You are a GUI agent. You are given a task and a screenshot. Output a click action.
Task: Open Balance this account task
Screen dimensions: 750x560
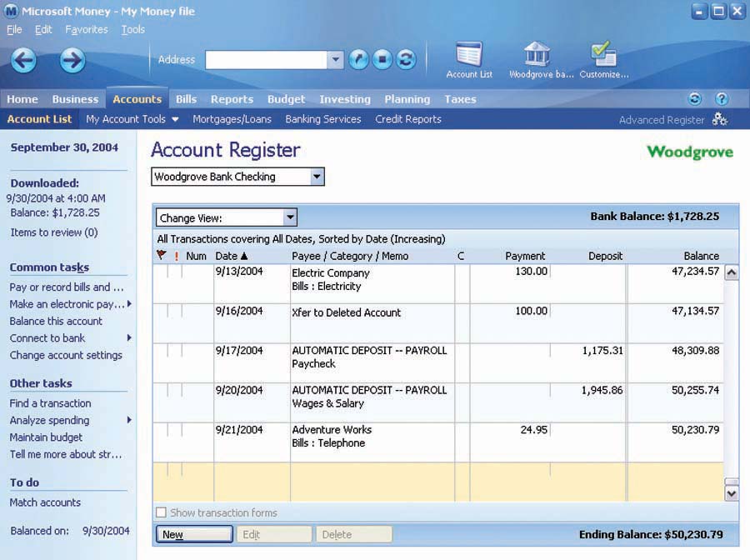(x=56, y=321)
